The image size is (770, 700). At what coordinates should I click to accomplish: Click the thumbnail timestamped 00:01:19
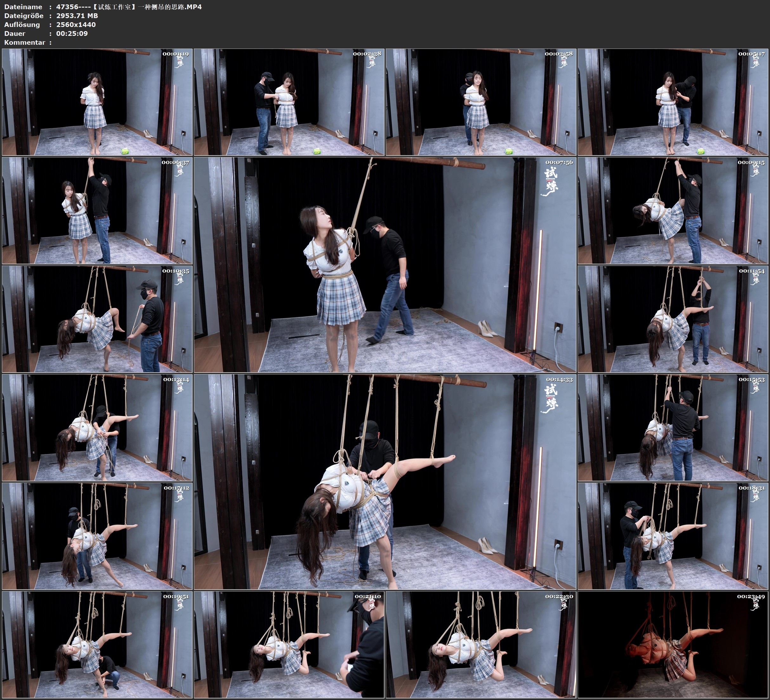click(97, 102)
